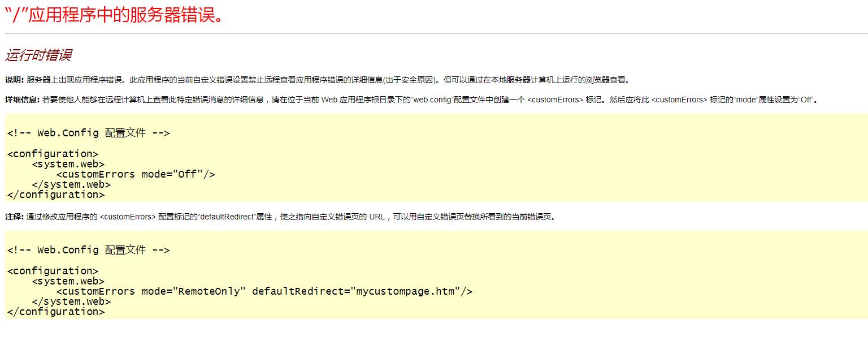Click closing </system.web> tag in first code block
Screen dimensions: 868x345
coord(71,184)
